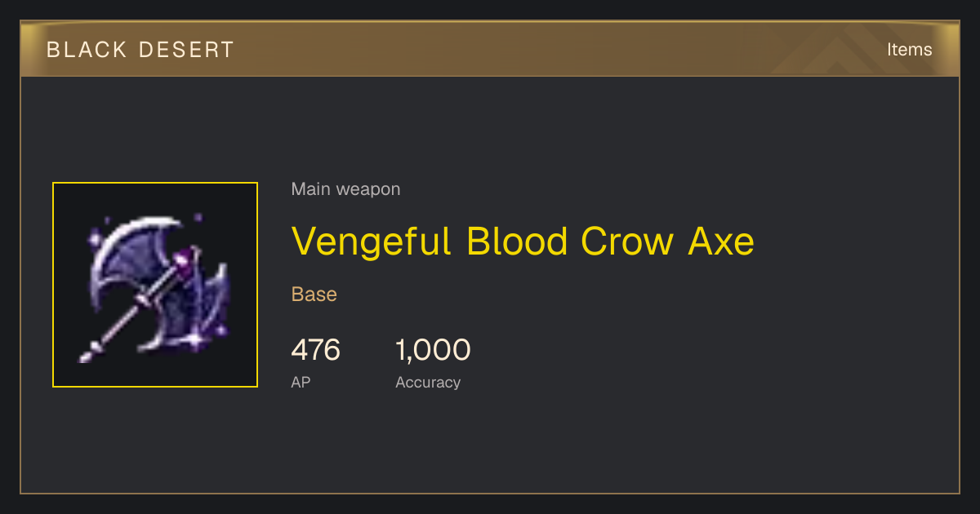Go to the BLACK DESERT home title
The image size is (980, 514).
click(140, 50)
